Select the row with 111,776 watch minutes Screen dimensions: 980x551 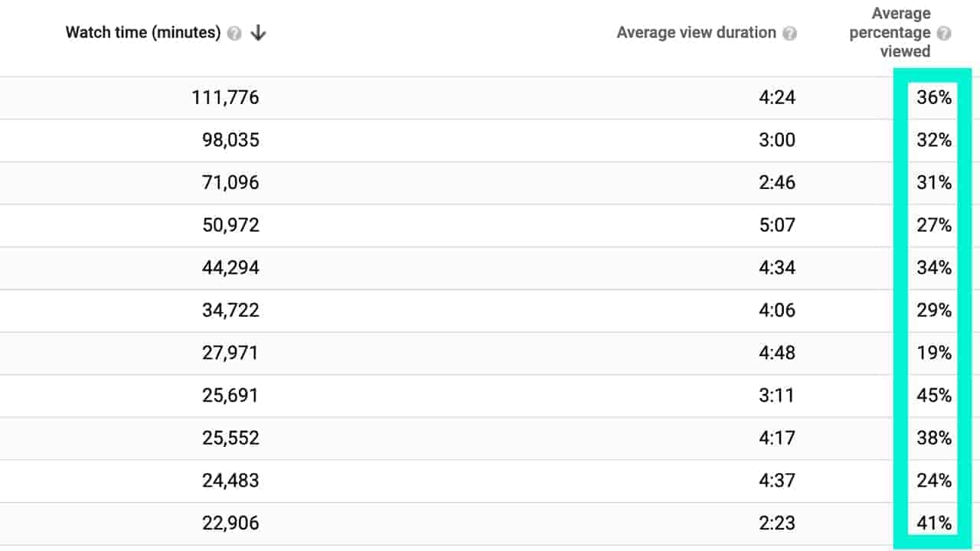tap(490, 98)
